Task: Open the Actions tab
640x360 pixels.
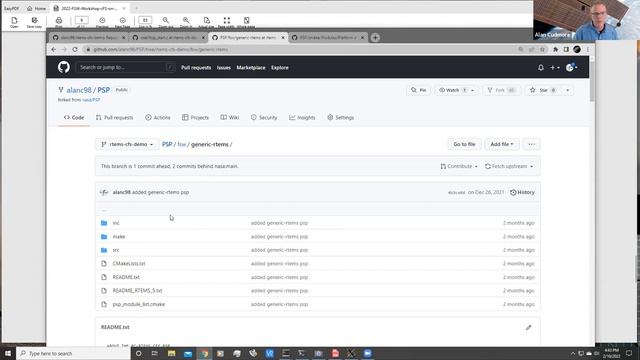Action: coord(158,118)
